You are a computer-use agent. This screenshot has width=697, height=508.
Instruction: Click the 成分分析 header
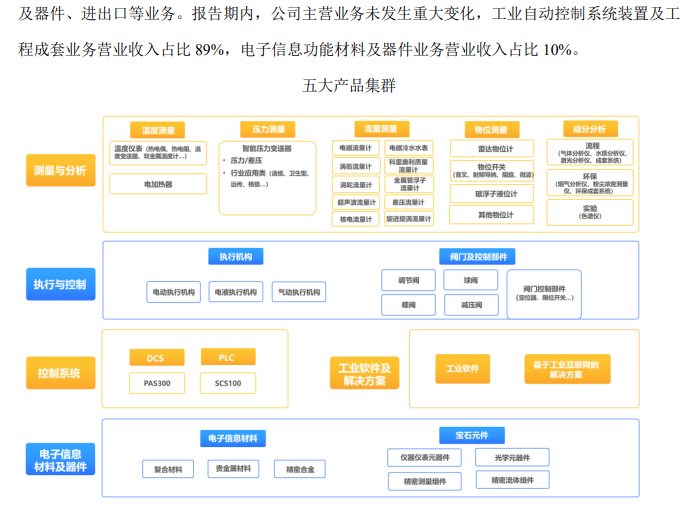(x=589, y=129)
